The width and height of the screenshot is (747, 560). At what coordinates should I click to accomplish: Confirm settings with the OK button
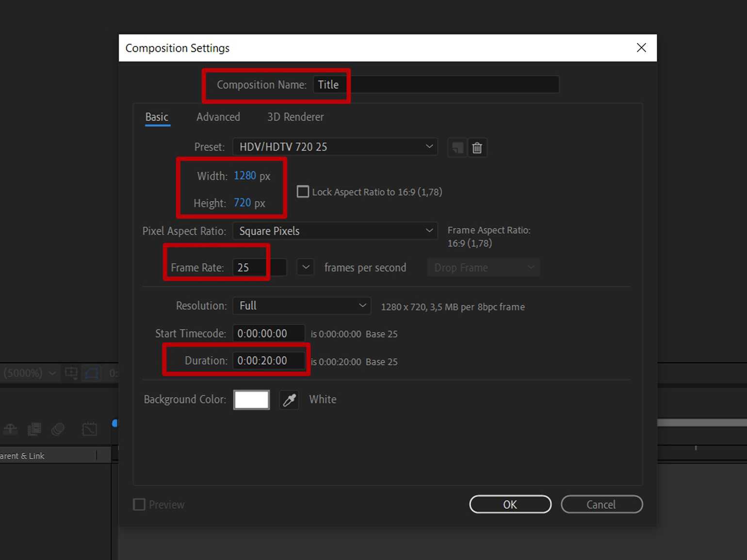tap(510, 504)
